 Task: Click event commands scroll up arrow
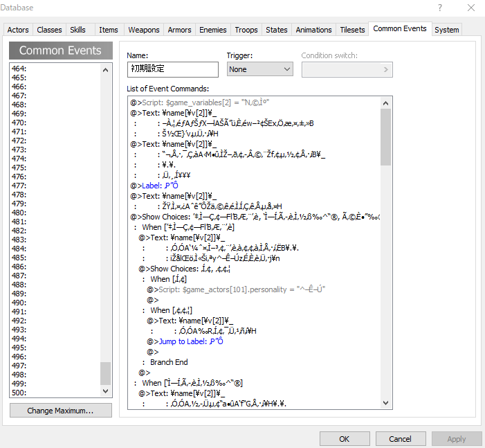click(385, 103)
